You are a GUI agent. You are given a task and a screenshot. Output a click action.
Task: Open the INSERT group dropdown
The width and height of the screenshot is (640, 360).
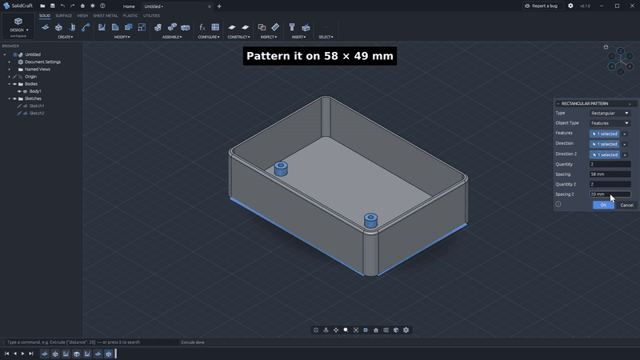tap(299, 37)
